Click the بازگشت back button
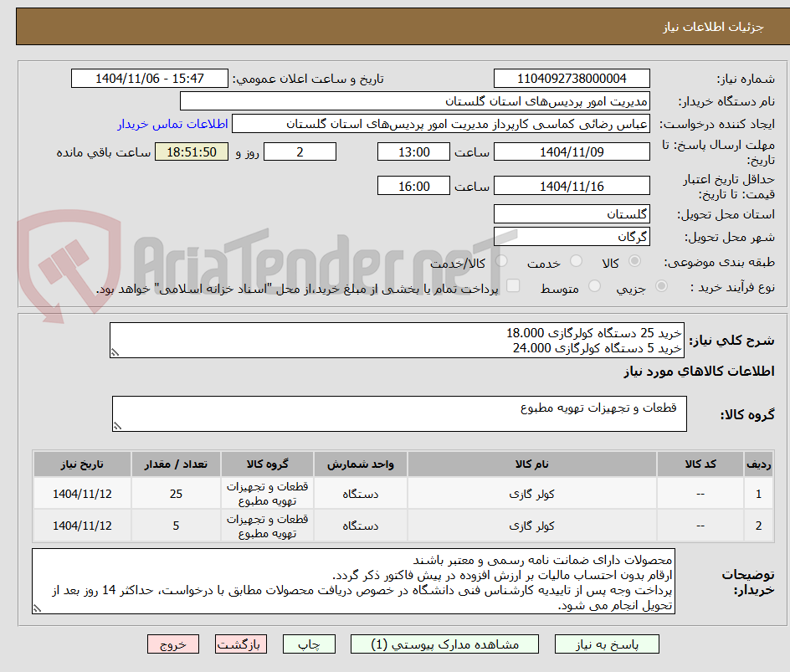 pos(240,644)
